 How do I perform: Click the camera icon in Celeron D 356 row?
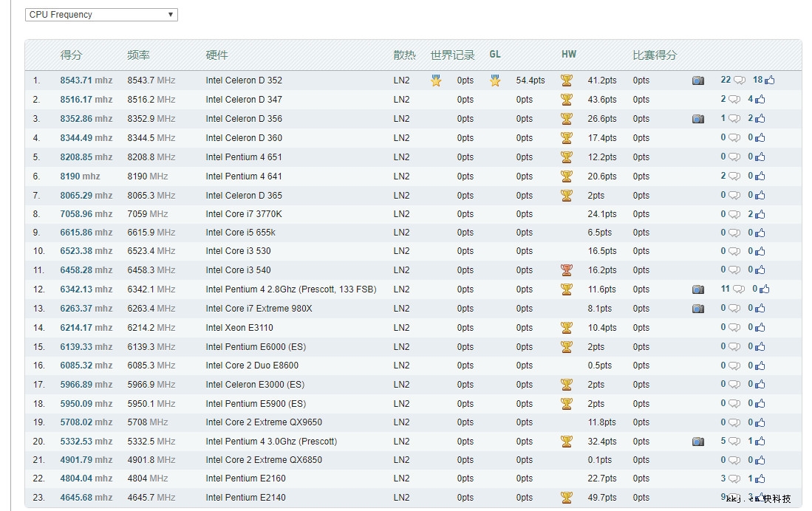point(698,119)
